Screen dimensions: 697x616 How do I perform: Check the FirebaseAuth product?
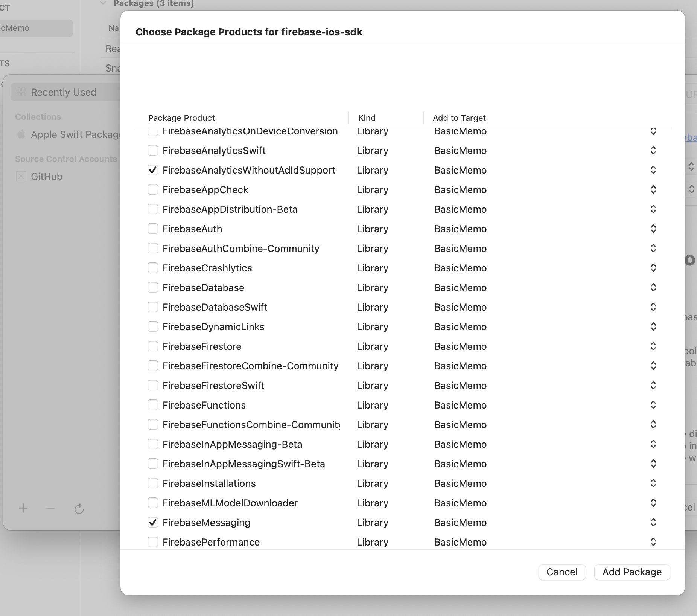(153, 229)
